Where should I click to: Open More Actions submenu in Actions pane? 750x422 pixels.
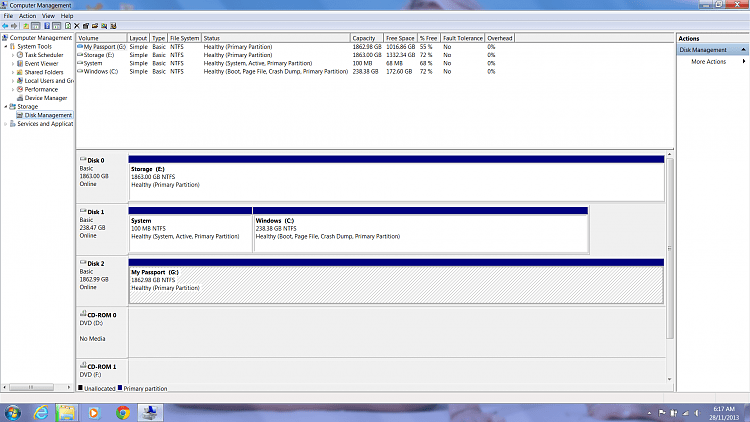tap(711, 62)
